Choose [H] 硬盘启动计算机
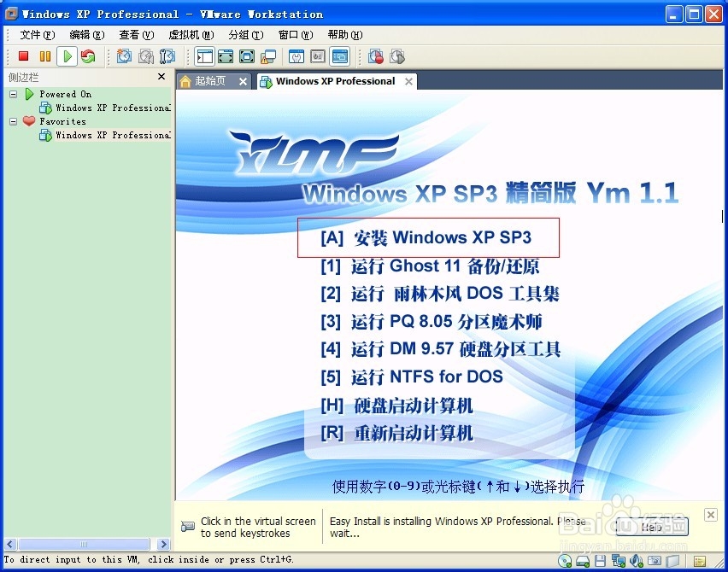 click(397, 406)
